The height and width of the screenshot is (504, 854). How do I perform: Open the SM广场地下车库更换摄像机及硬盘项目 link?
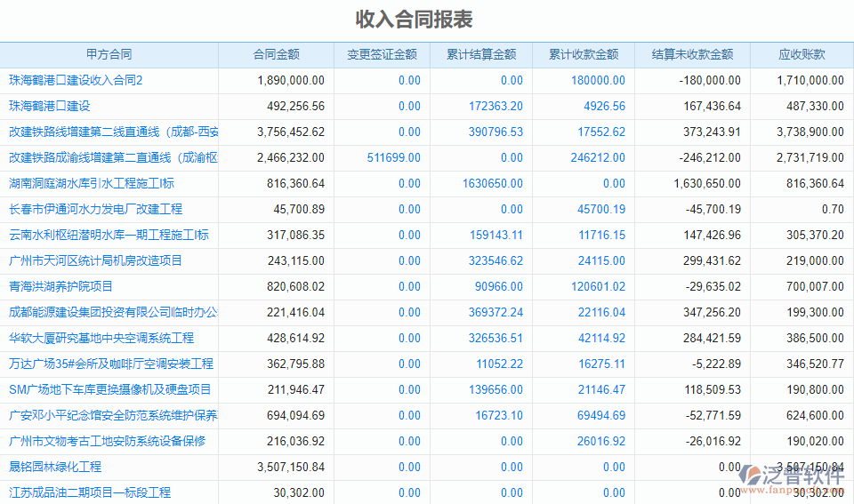(110, 389)
